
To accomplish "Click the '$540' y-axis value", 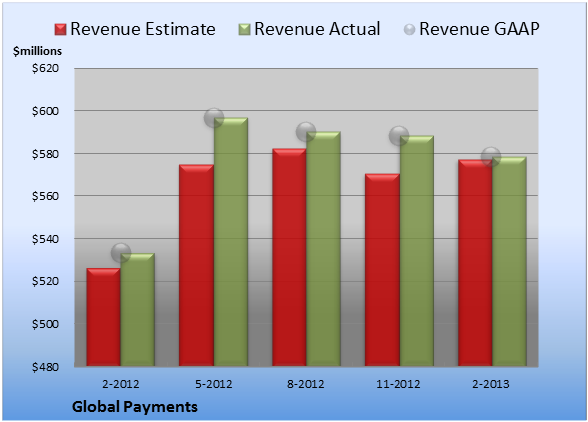I will pos(45,239).
